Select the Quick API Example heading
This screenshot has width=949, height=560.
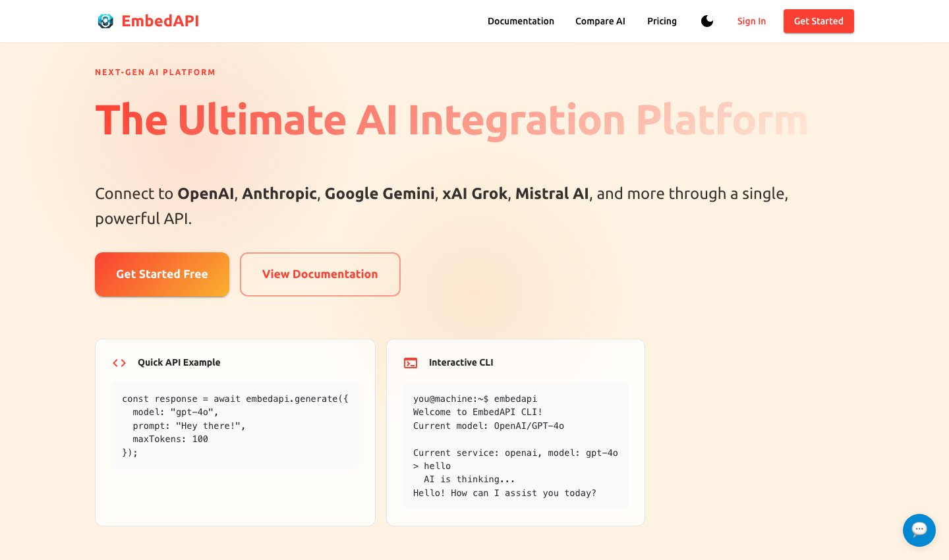pyautogui.click(x=179, y=362)
